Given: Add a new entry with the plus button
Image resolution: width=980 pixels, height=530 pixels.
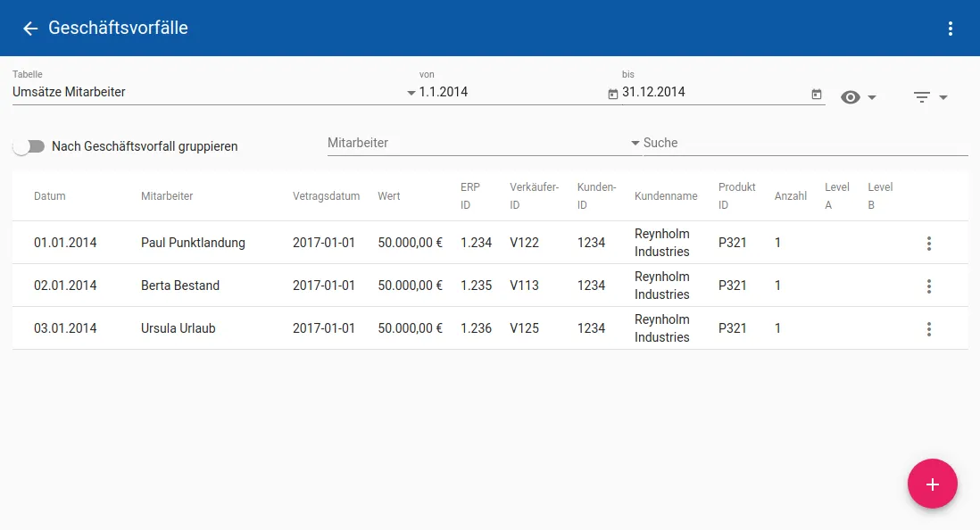Looking at the screenshot, I should (933, 484).
